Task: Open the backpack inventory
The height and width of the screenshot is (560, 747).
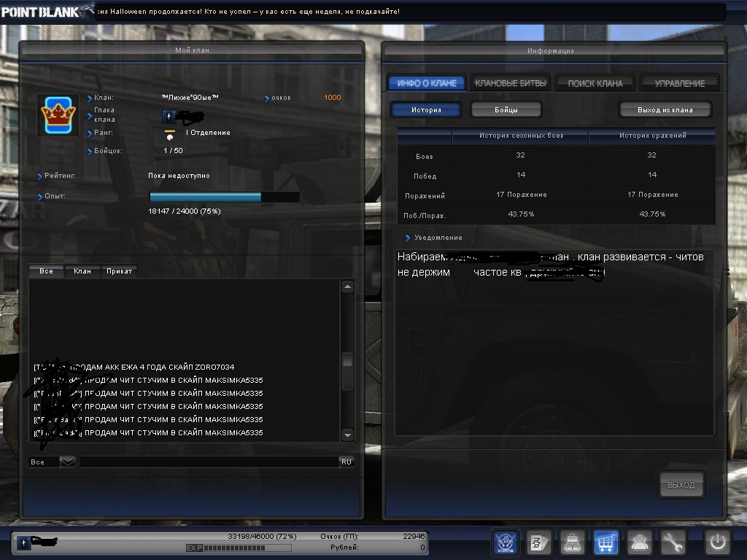Action: click(x=572, y=542)
